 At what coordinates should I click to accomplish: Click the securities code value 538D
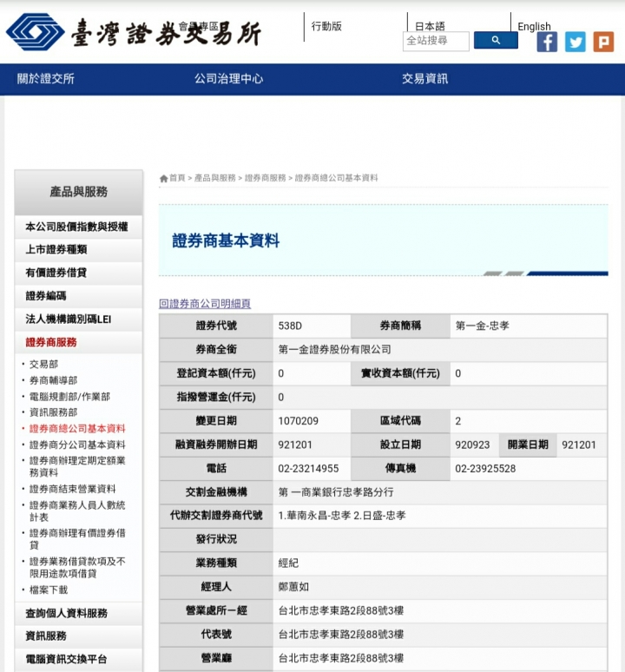coord(290,326)
